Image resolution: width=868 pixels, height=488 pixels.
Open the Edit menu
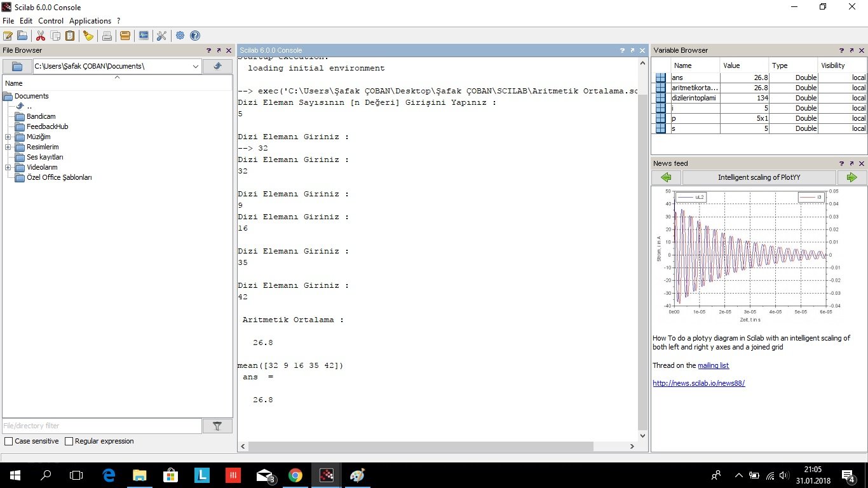(x=26, y=21)
